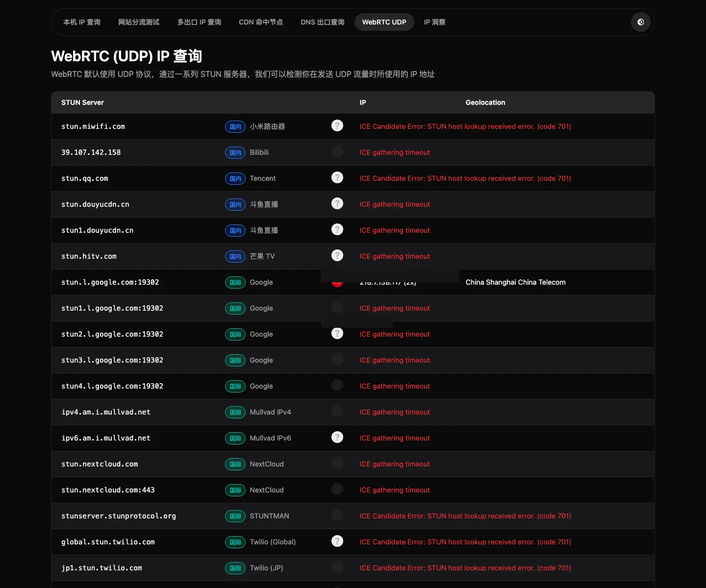Select the ipv4.am.i.mullvad.net server name
Viewport: 706px width, 588px height.
[x=106, y=412]
